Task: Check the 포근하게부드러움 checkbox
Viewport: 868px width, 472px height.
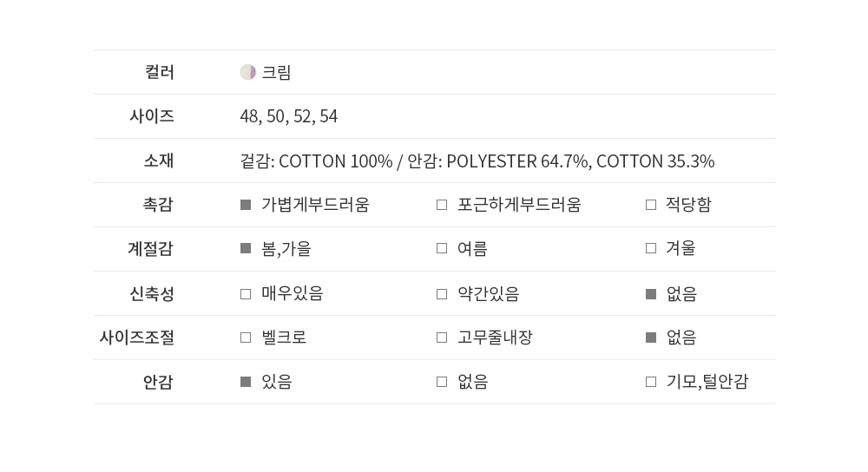Action: point(442,205)
